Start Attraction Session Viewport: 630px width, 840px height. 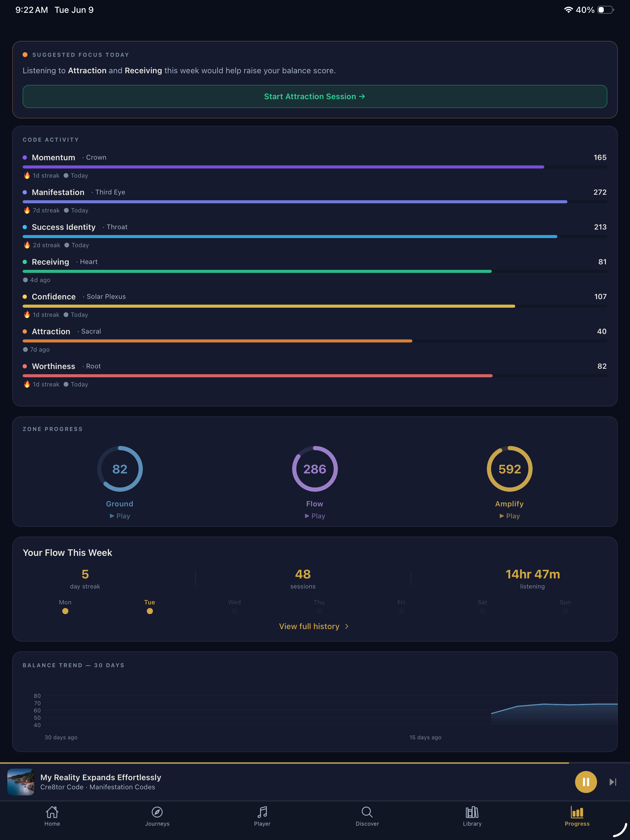pos(315,96)
